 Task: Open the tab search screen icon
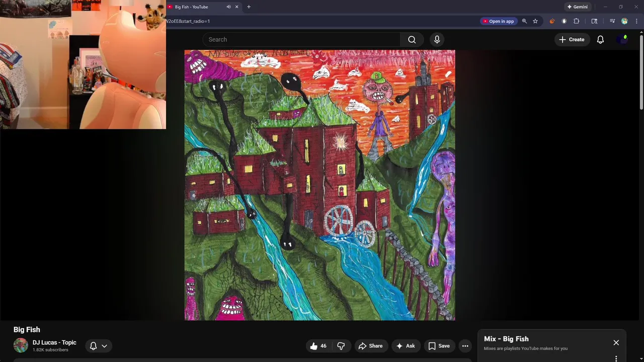(594, 21)
